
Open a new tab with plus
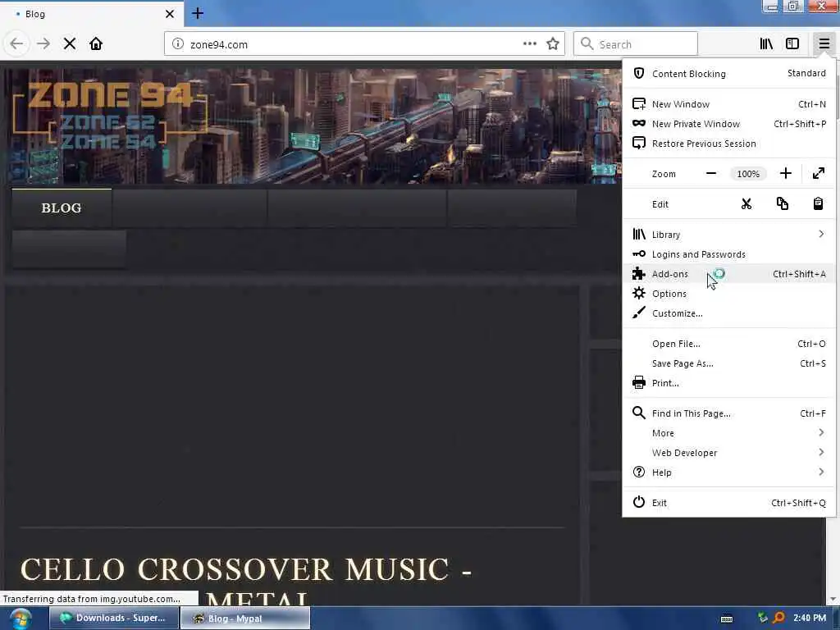pos(198,13)
